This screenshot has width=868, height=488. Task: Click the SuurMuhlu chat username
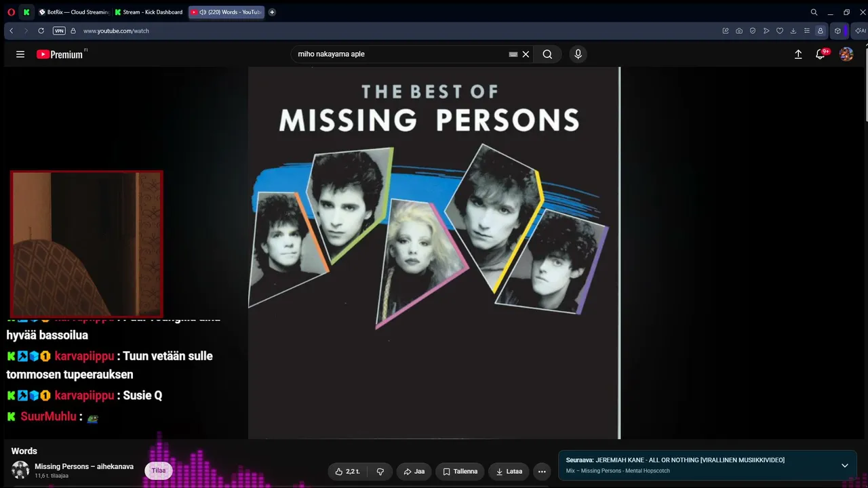48,416
